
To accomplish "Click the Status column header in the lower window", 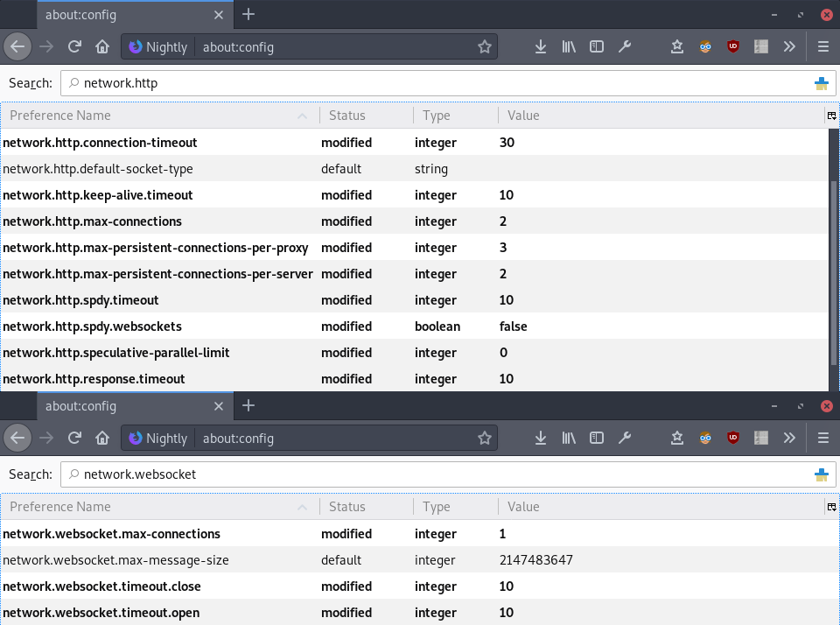I will coord(367,507).
